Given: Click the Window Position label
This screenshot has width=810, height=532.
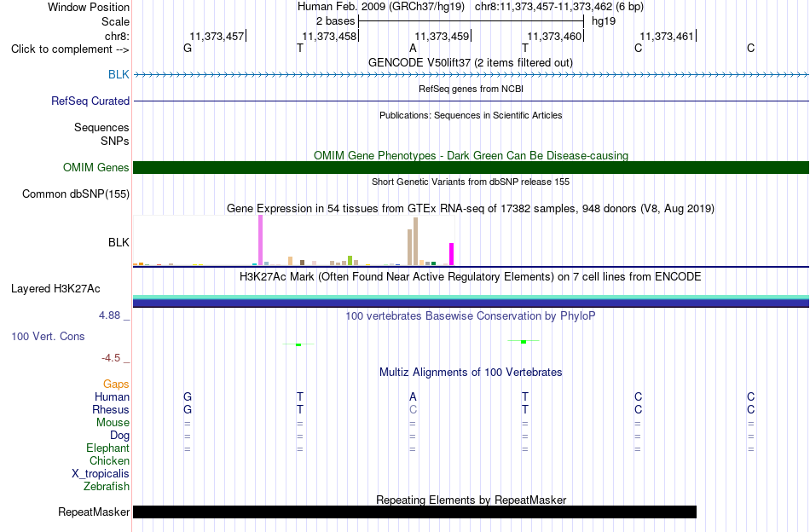Looking at the screenshot, I should tap(89, 7).
